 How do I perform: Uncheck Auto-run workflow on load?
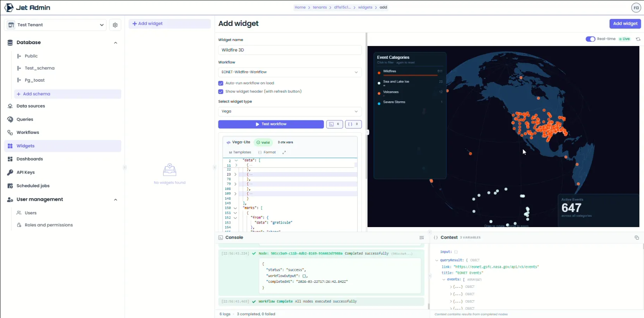click(x=221, y=83)
